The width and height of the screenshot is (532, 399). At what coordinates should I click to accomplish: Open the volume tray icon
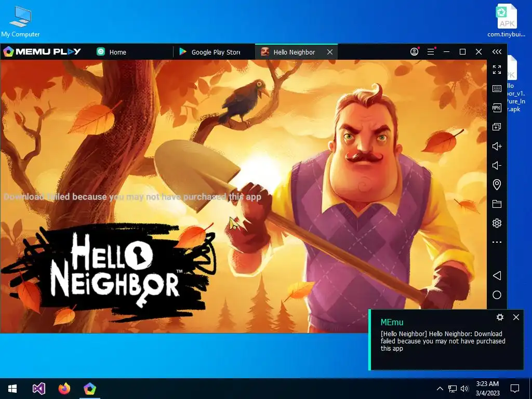tap(464, 389)
